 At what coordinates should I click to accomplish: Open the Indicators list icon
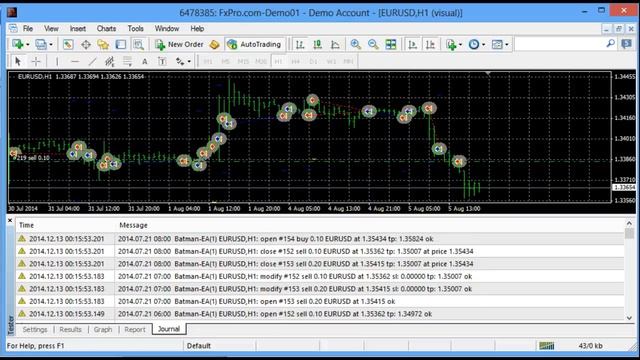coord(451,44)
